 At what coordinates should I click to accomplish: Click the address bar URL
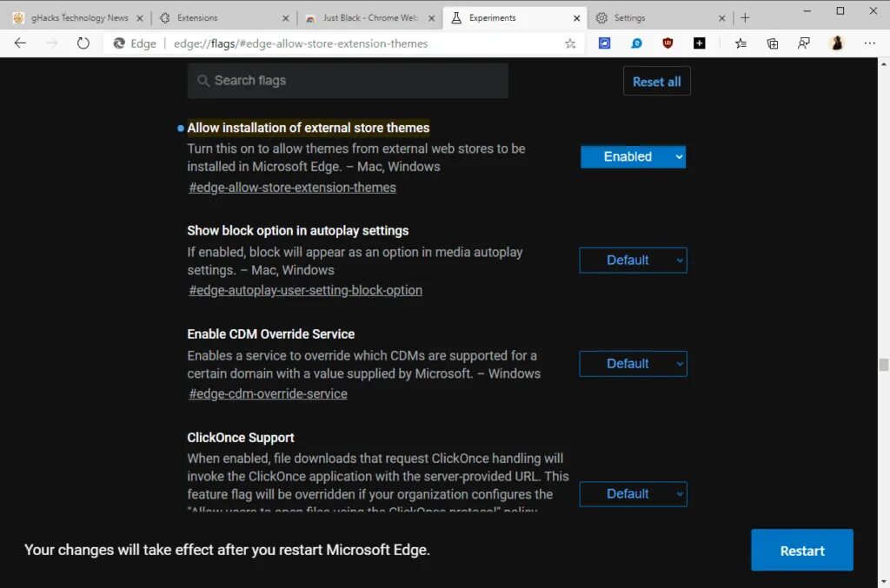pos(301,43)
